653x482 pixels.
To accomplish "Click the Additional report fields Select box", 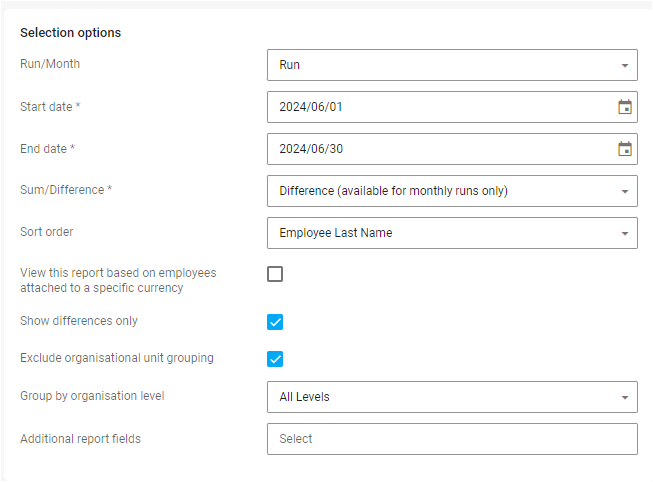I will (452, 439).
